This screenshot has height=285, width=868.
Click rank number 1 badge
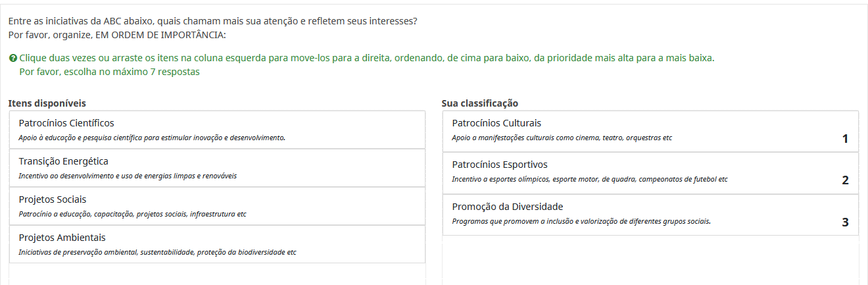pos(845,139)
